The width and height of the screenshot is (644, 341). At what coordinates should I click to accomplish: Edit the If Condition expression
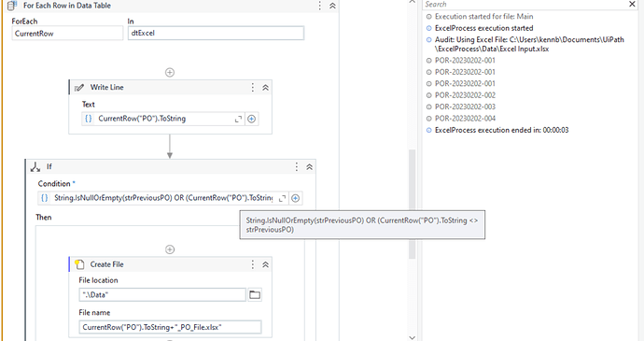click(163, 198)
